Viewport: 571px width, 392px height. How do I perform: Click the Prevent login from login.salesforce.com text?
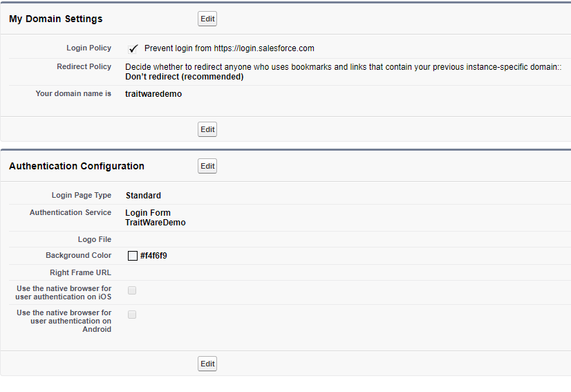pyautogui.click(x=230, y=48)
